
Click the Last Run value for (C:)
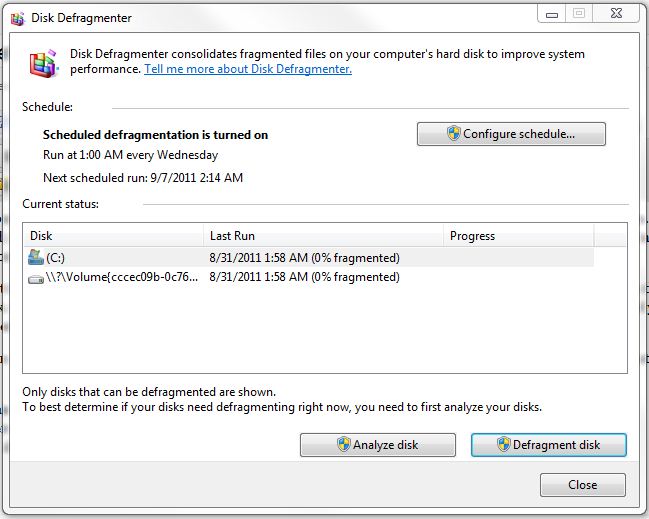[304, 258]
